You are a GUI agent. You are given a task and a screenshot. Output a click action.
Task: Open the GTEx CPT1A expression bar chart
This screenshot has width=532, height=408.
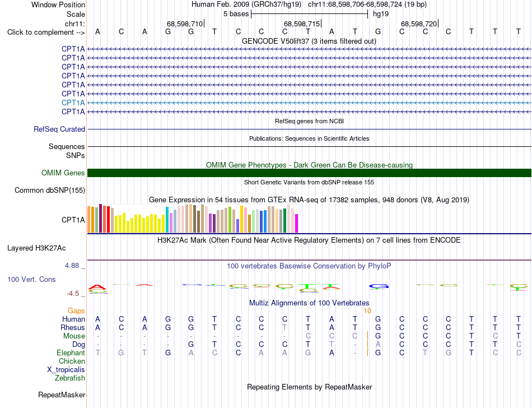(193, 218)
